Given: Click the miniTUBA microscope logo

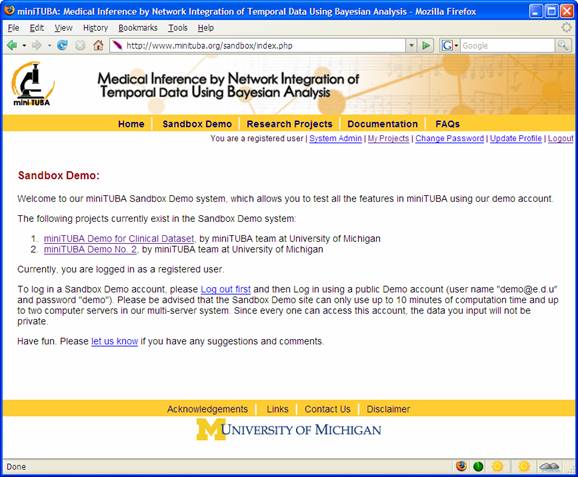Looking at the screenshot, I should point(32,84).
